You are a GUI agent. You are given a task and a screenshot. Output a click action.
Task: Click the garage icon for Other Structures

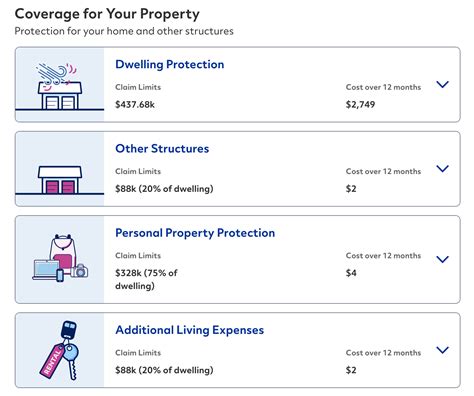(x=60, y=180)
